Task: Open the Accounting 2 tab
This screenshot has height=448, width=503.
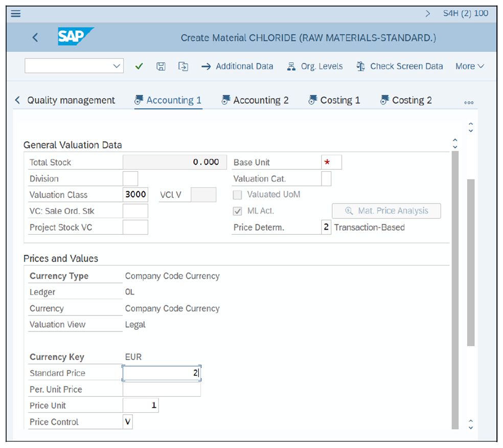Action: (255, 100)
